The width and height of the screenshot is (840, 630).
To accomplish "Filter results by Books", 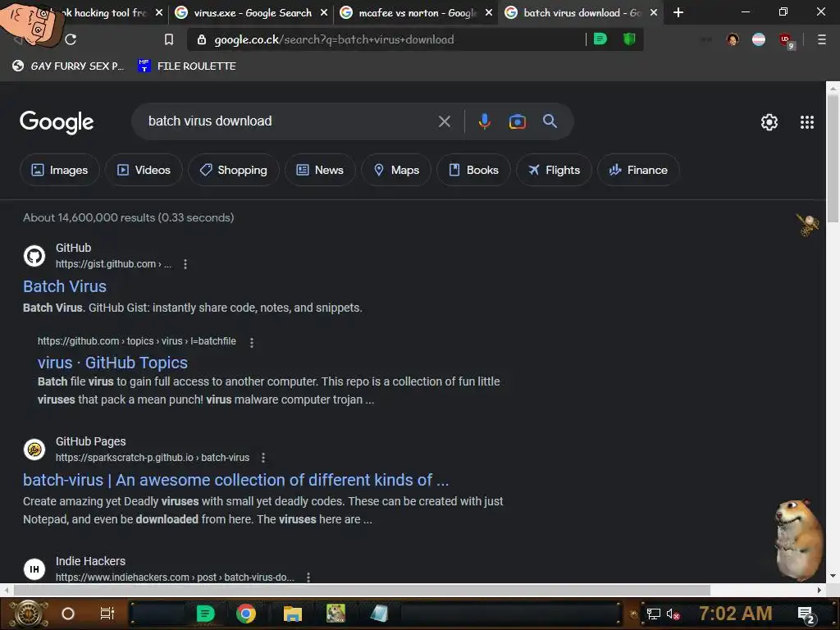I will pos(473,170).
